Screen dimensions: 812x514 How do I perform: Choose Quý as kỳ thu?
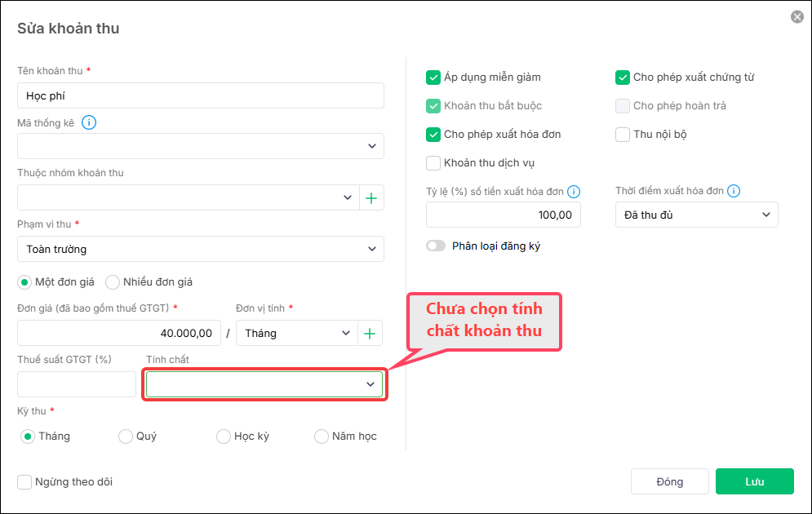click(x=126, y=436)
